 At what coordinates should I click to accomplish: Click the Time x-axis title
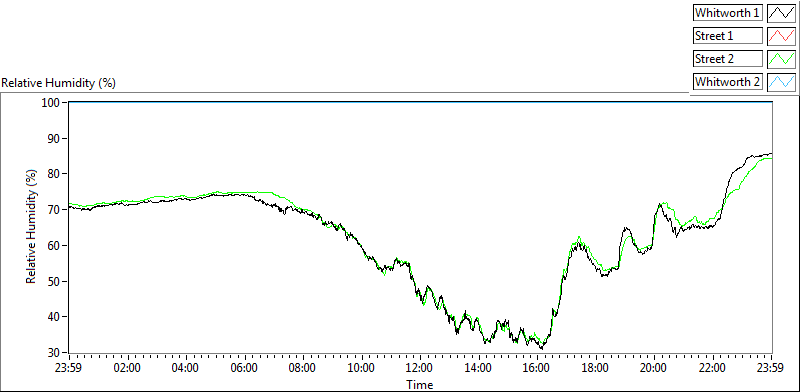[419, 384]
